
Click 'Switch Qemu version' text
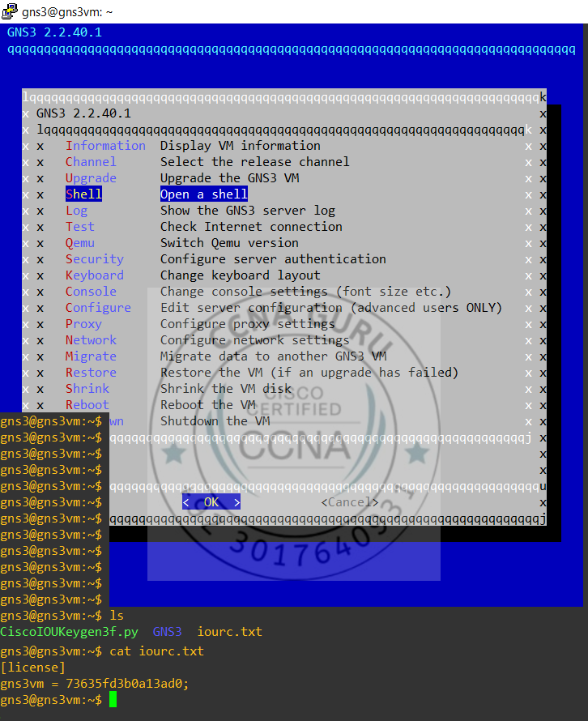point(229,243)
